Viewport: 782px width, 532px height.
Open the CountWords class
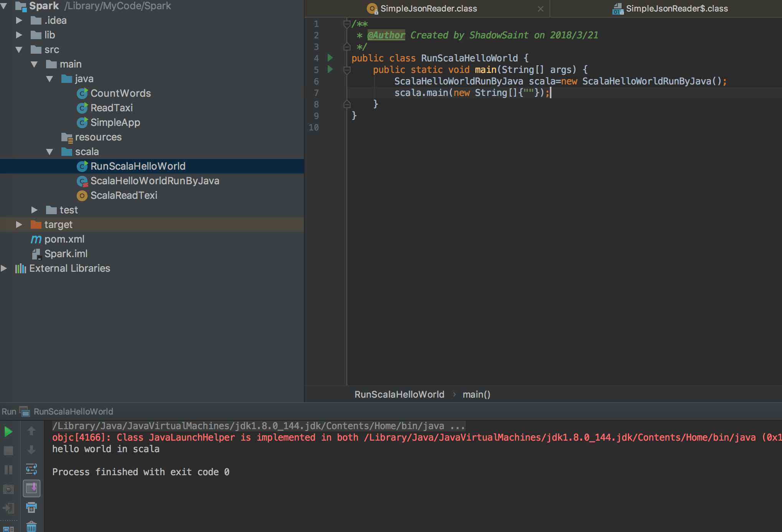(x=120, y=93)
